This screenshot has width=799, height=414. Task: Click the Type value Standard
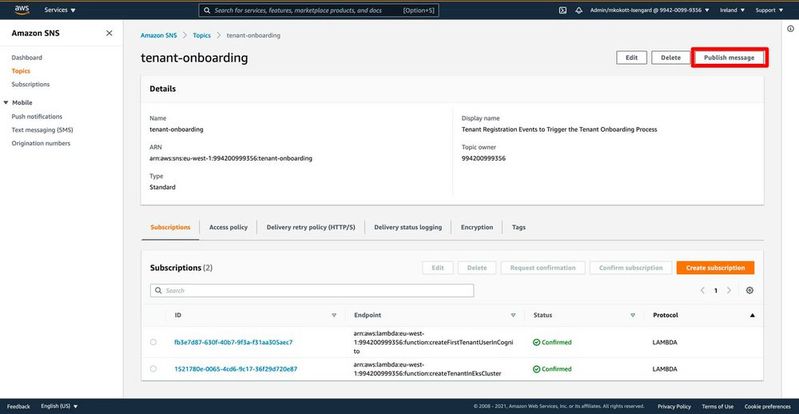[163, 187]
